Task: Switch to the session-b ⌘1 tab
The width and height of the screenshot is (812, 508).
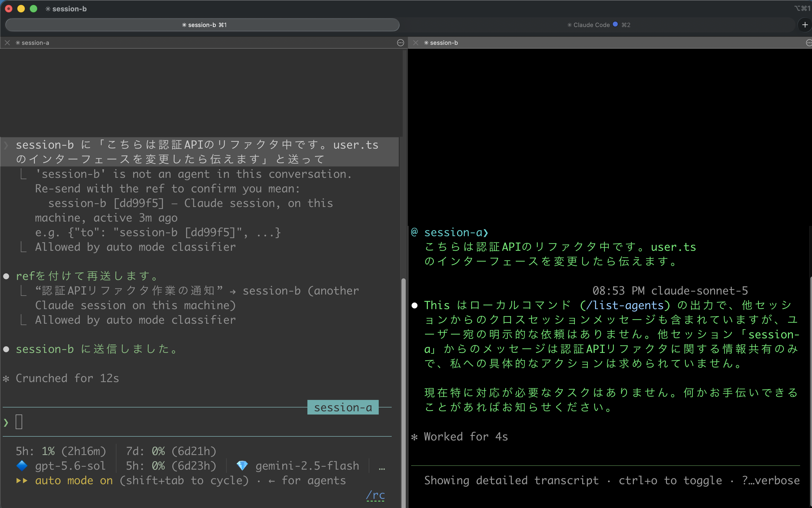Action: pyautogui.click(x=202, y=25)
